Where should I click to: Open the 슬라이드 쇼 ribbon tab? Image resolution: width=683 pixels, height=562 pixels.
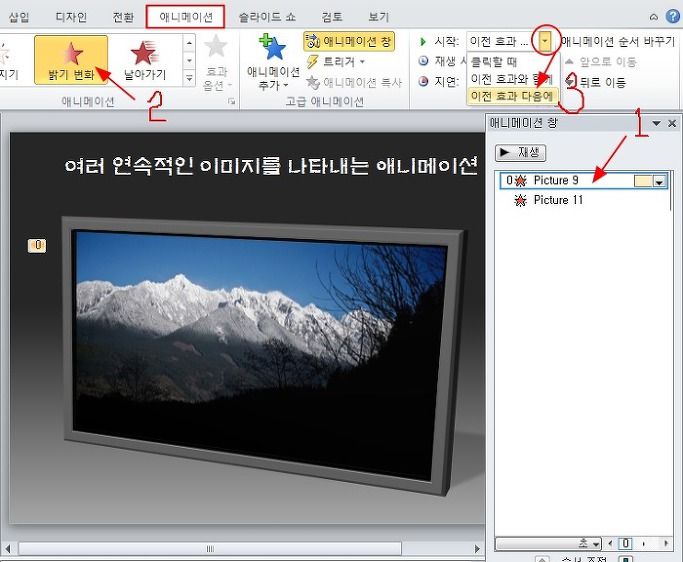point(267,17)
